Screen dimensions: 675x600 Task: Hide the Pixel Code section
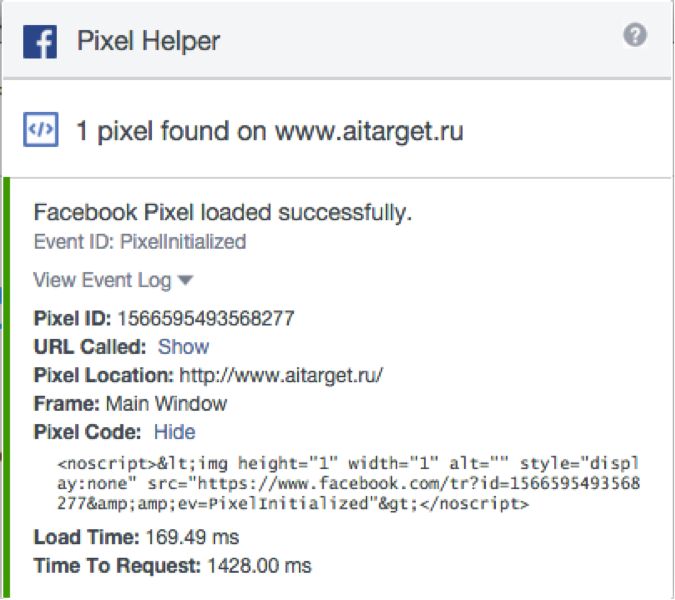tap(174, 432)
